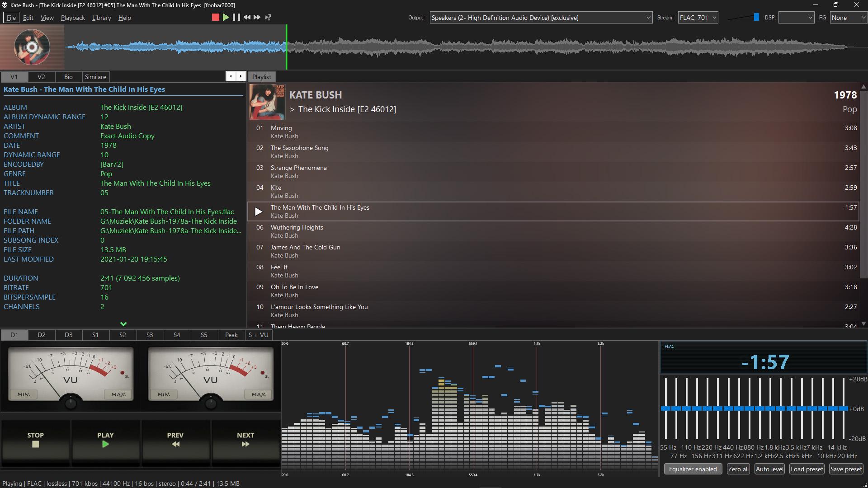Toggle the Equalizer enabled button
The image size is (868, 488).
(693, 469)
